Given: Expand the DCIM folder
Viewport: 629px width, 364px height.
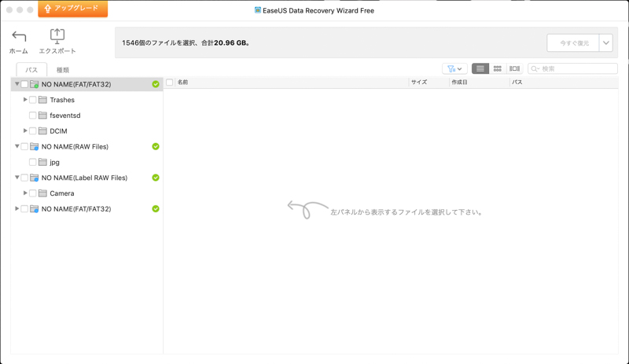Looking at the screenshot, I should 25,131.
